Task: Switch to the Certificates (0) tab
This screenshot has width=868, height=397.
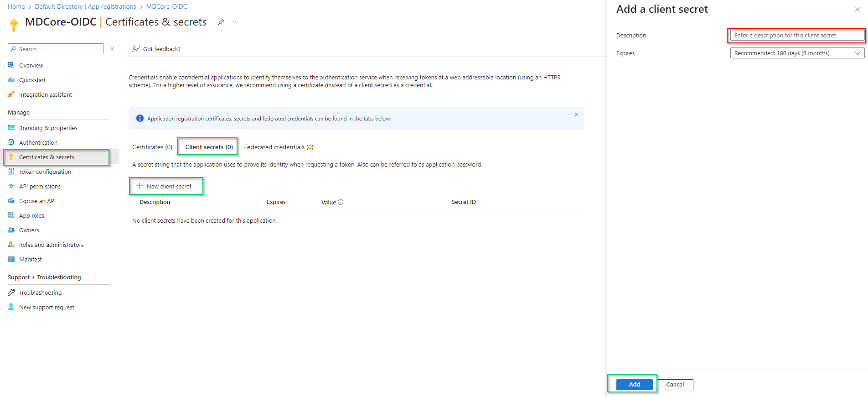Action: tap(152, 147)
